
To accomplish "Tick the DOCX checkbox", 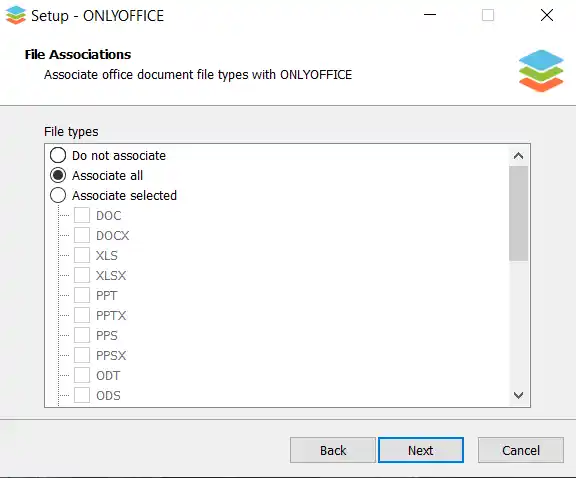I will pos(82,235).
